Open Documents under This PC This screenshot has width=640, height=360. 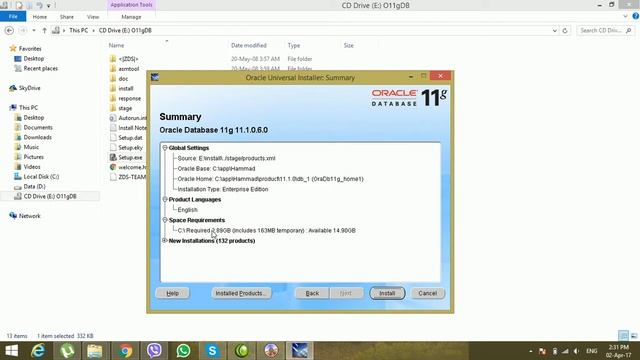(x=38, y=127)
